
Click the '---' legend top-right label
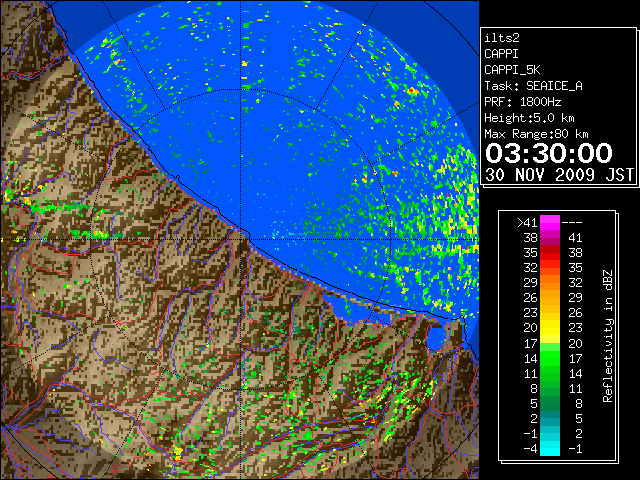coord(572,222)
